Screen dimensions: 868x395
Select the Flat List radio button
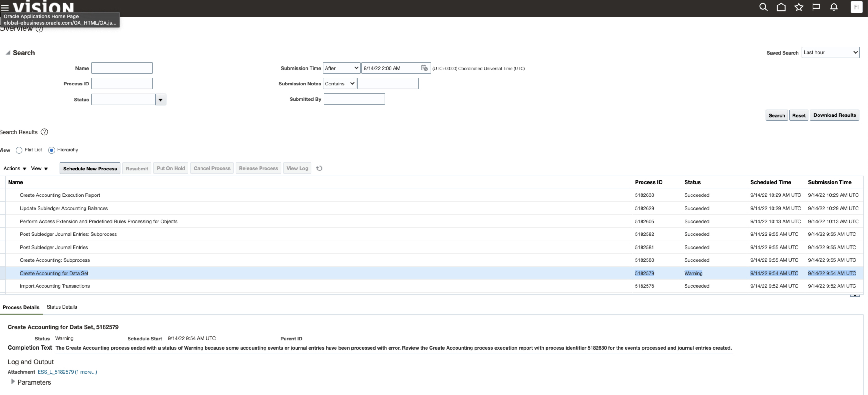point(19,150)
